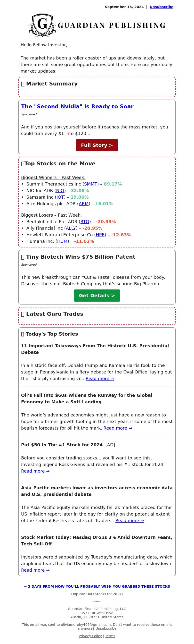The image size is (194, 644).
Task: Click the NIO ticker symbol link
Action: pyautogui.click(x=60, y=190)
